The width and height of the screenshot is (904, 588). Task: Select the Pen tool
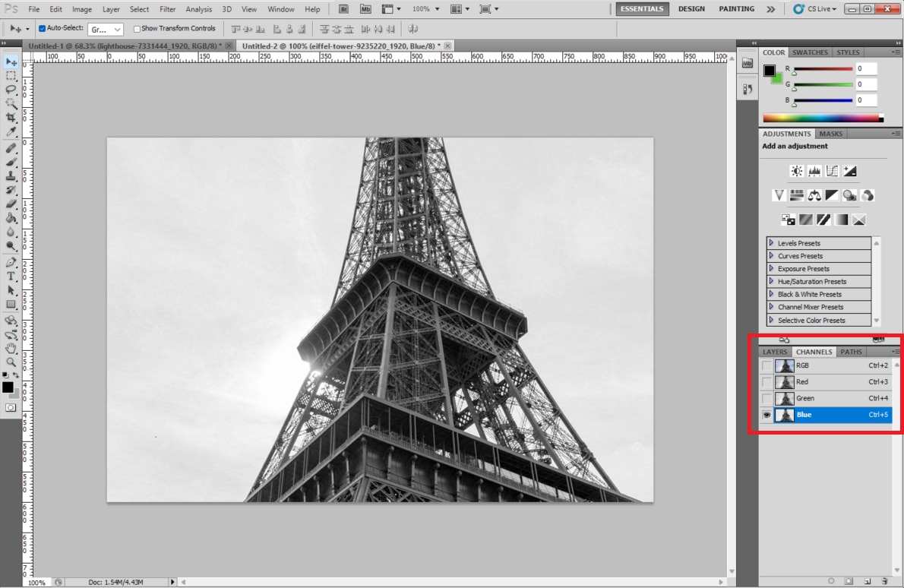(x=11, y=262)
